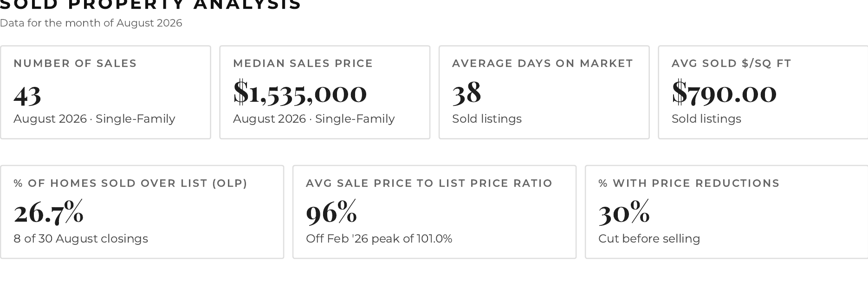Click the "Data for the month of August 2026" subtitle
Image resolution: width=868 pixels, height=302 pixels.
coord(91,23)
